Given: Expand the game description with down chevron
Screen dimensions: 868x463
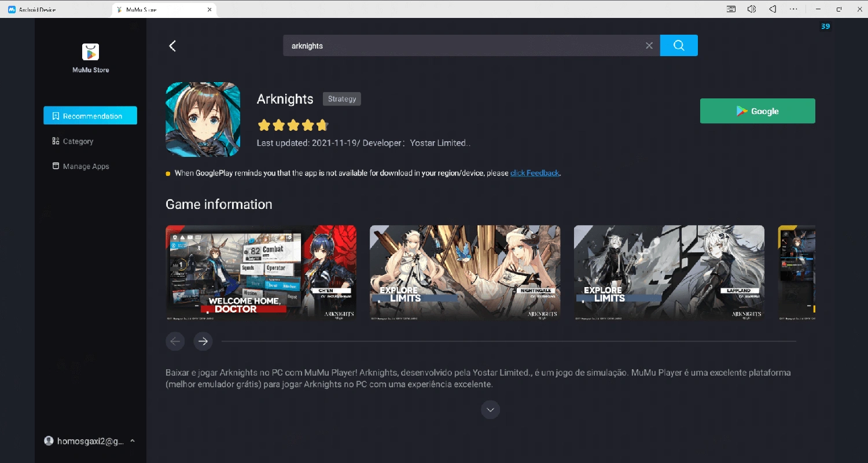Looking at the screenshot, I should (x=490, y=410).
